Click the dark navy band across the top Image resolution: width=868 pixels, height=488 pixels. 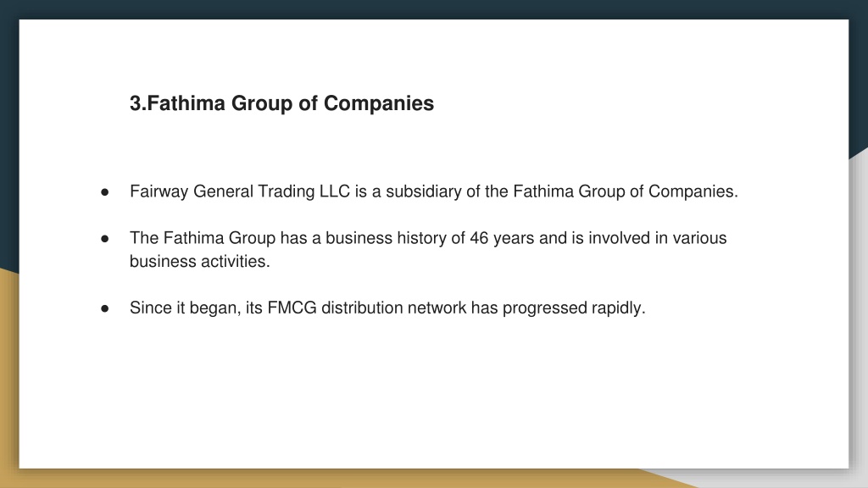(434, 9)
